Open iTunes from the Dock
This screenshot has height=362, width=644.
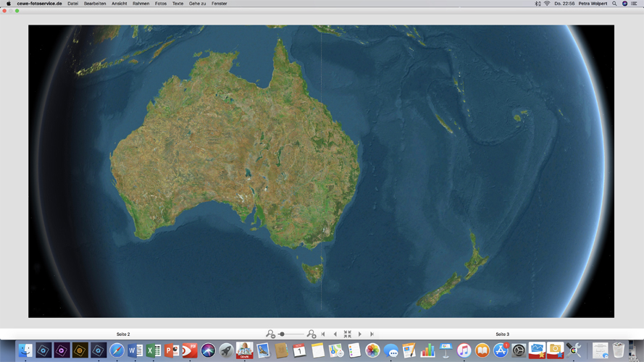464,350
